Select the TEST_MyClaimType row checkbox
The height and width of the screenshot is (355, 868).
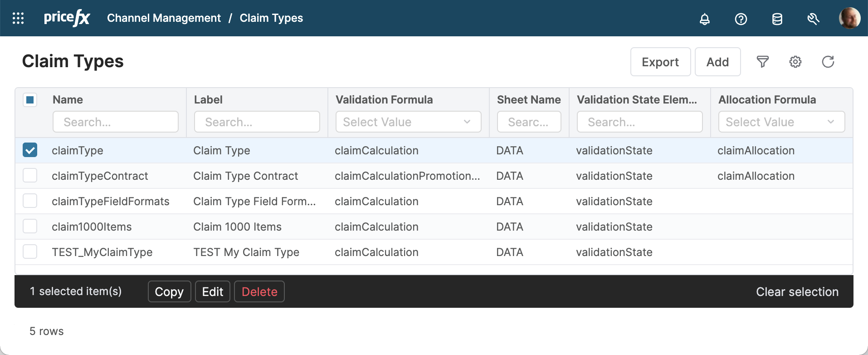pyautogui.click(x=30, y=252)
